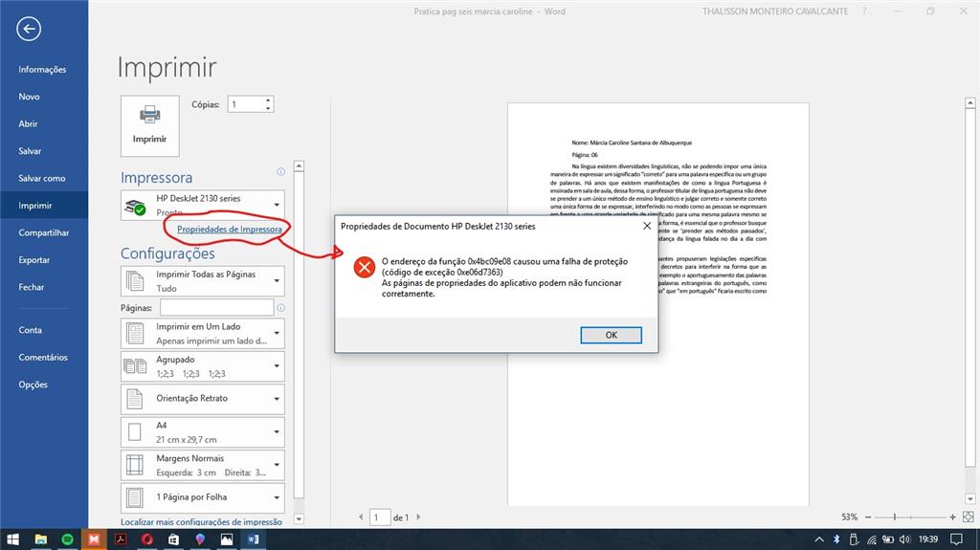Click the printer info icon beside Impressora
The height and width of the screenshot is (550, 980).
point(280,172)
